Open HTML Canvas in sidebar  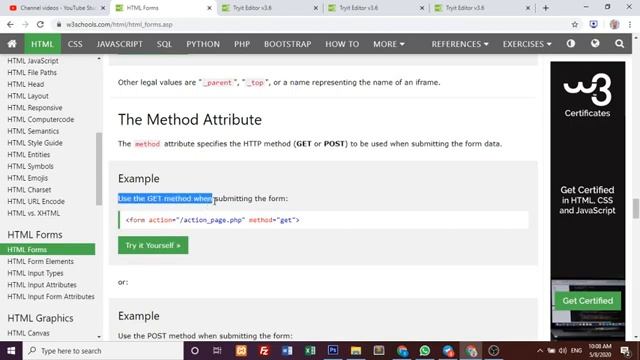point(28,333)
